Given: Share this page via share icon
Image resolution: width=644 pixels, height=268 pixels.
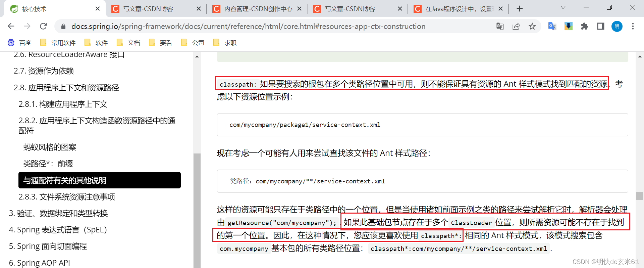Looking at the screenshot, I should coord(516,26).
